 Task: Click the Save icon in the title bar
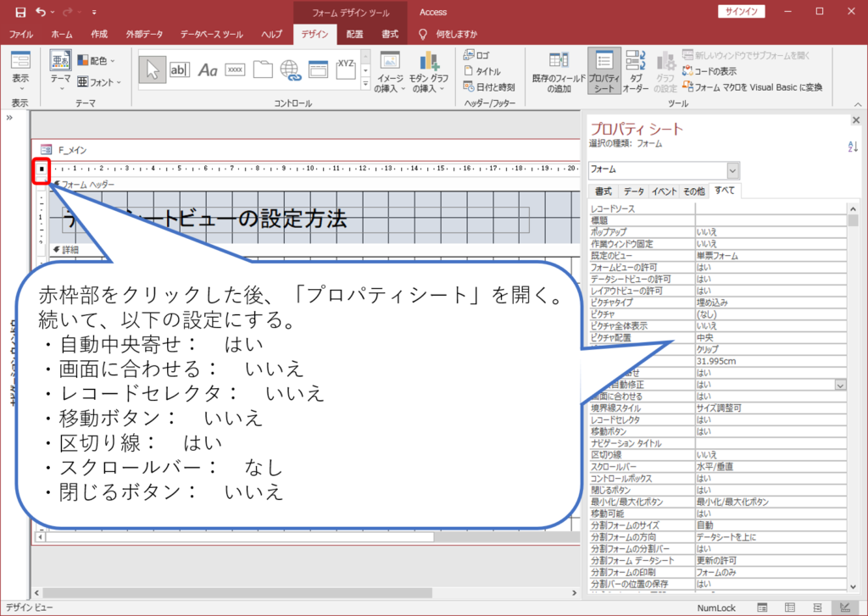(x=20, y=12)
